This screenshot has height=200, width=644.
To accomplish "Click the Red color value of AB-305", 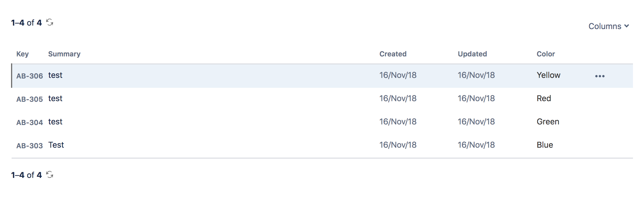I will (543, 98).
